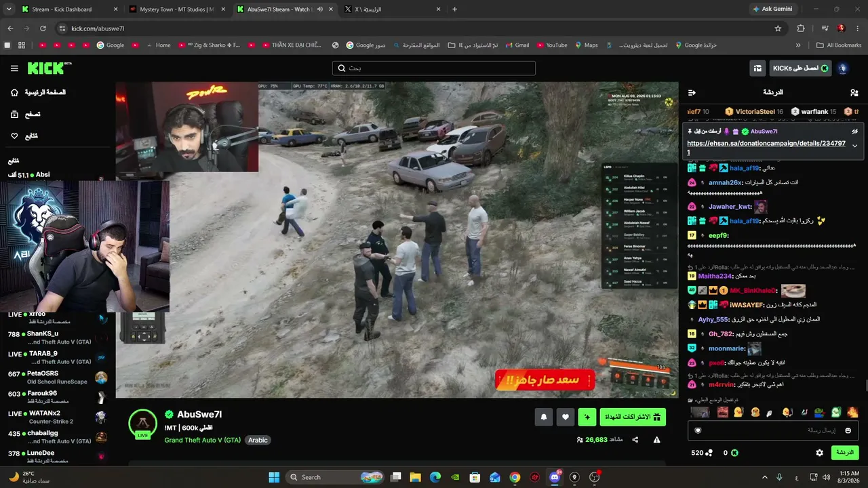
Task: Click the heart follow button under the stream
Action: click(566, 418)
